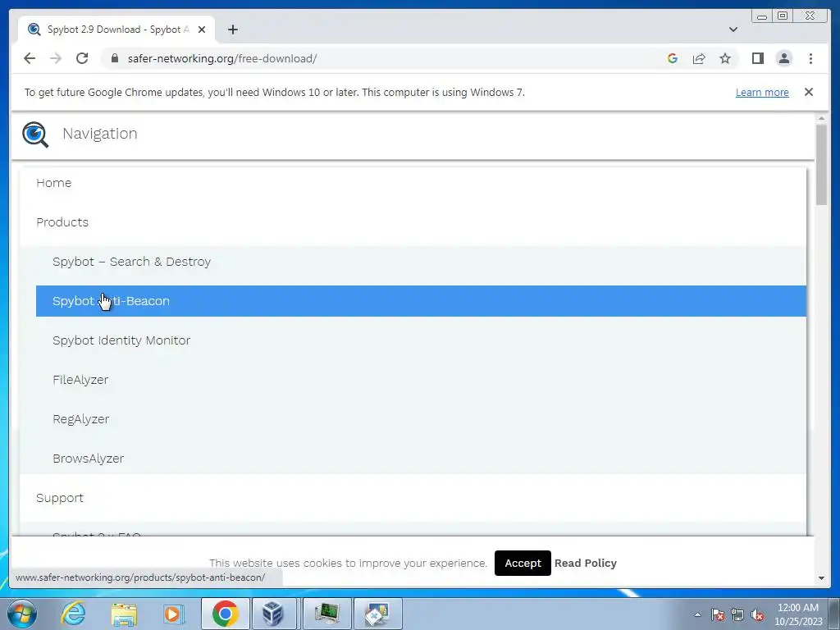
Task: Go to Home in navigation
Action: [53, 183]
